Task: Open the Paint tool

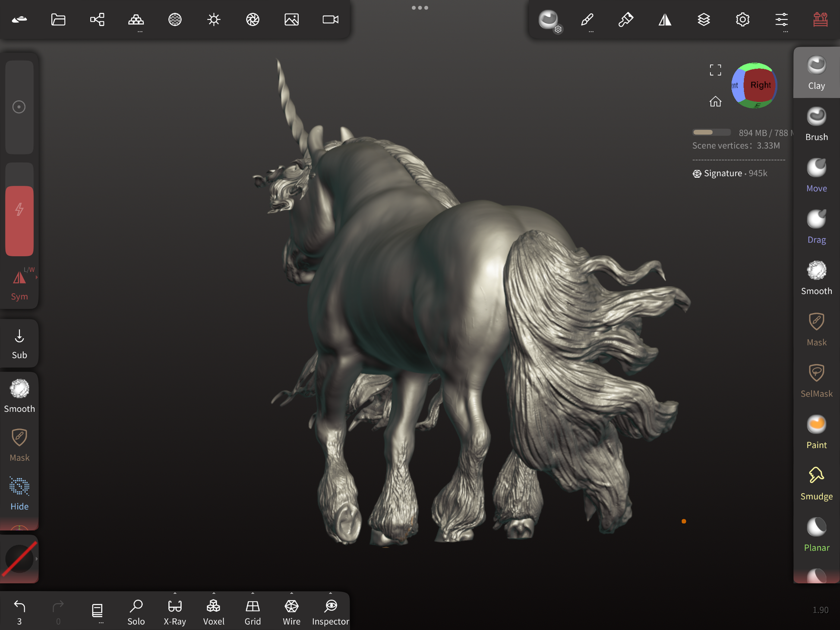Action: click(x=816, y=432)
